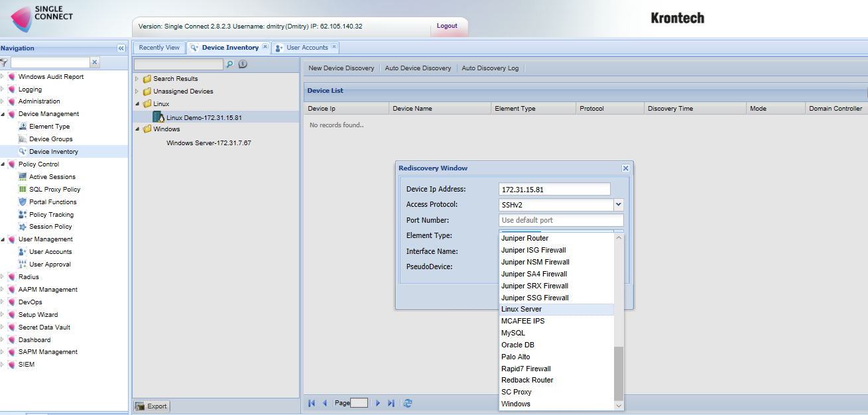The image size is (868, 415).
Task: Close the Device Inventory tab
Action: pyautogui.click(x=265, y=47)
